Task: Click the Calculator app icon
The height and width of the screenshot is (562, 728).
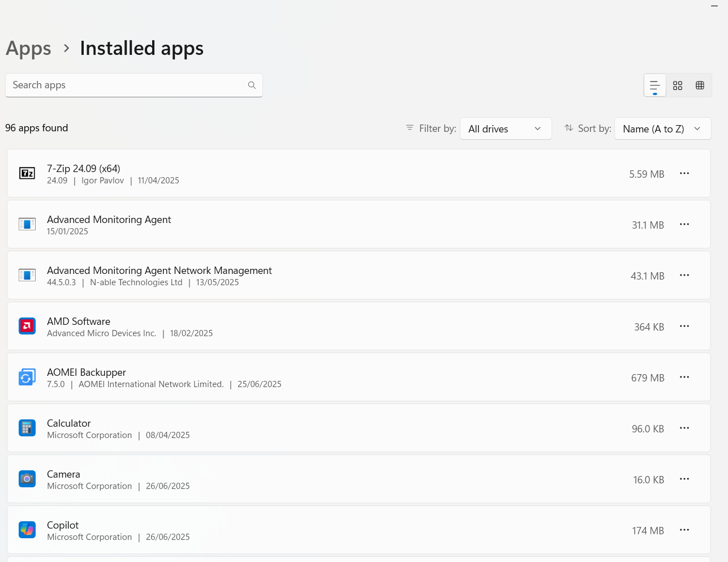Action: (x=27, y=428)
